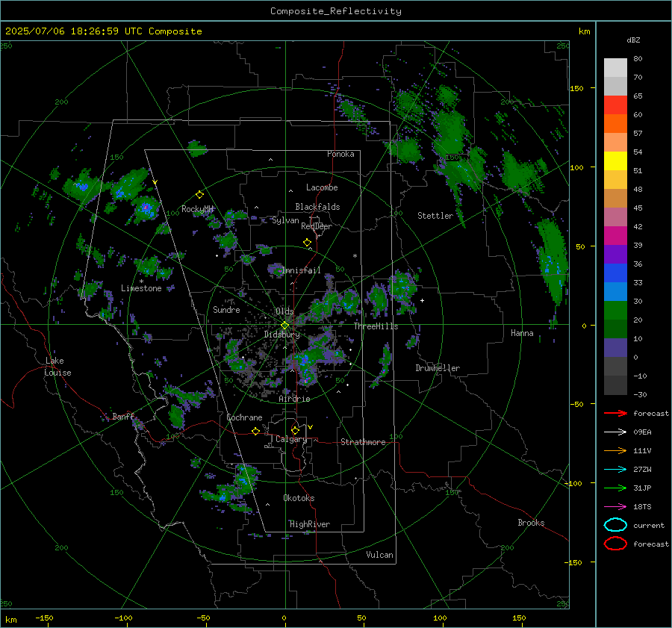The width and height of the screenshot is (672, 628).
Task: Click the 'current' legend text
Action: pyautogui.click(x=649, y=525)
